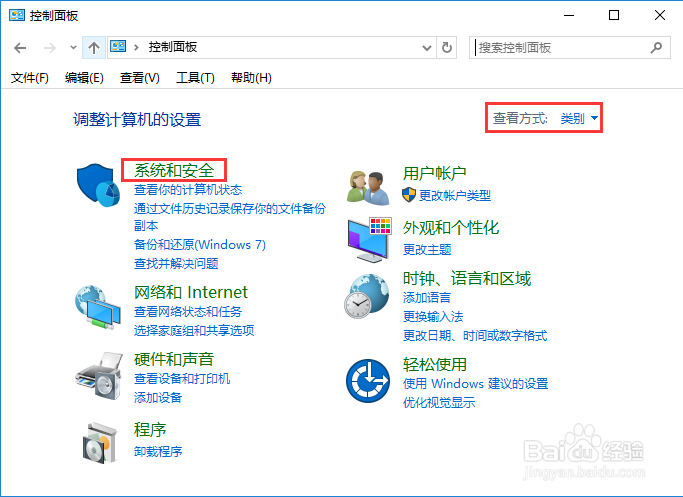
Task: Open 备份和还原(Windows 7) link
Action: pos(200,244)
